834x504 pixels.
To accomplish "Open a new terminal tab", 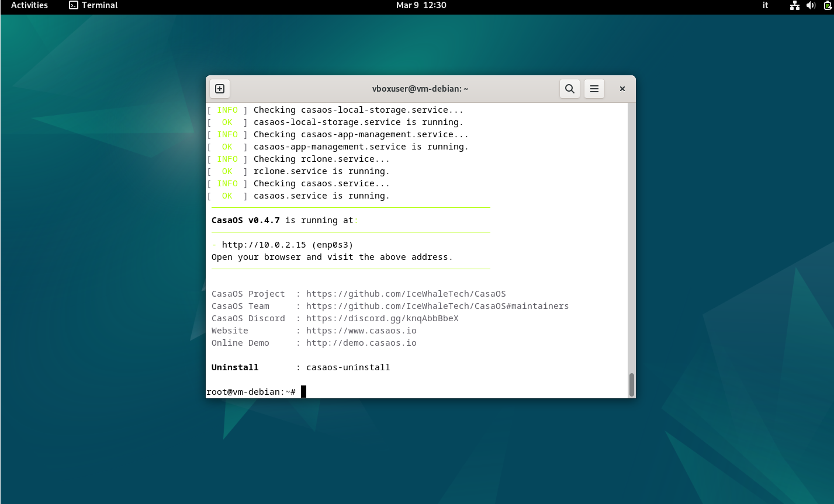I will coord(220,89).
